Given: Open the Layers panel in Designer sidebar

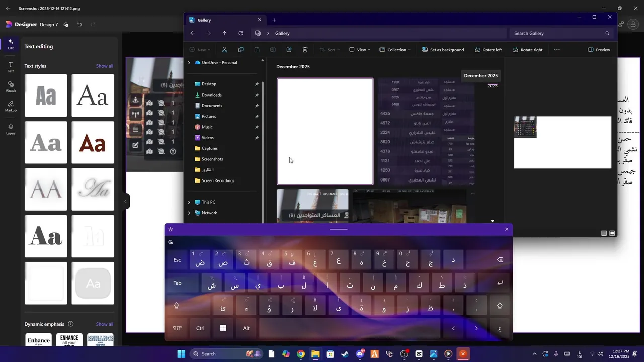Looking at the screenshot, I should pos(11,129).
